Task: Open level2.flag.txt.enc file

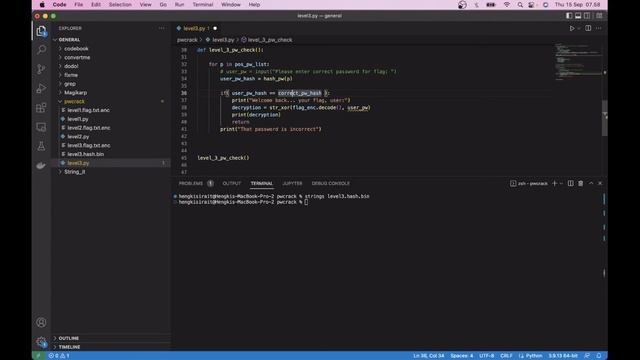Action: tap(89, 128)
